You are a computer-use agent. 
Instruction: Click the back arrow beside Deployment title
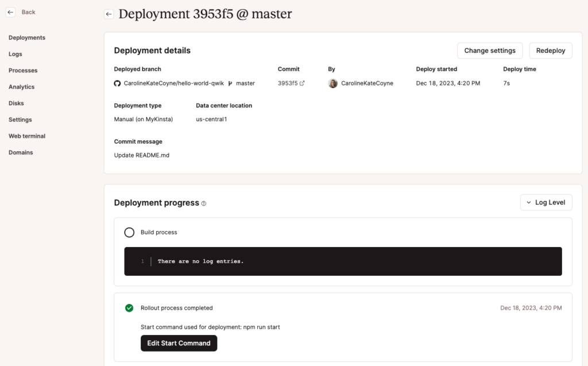point(109,14)
